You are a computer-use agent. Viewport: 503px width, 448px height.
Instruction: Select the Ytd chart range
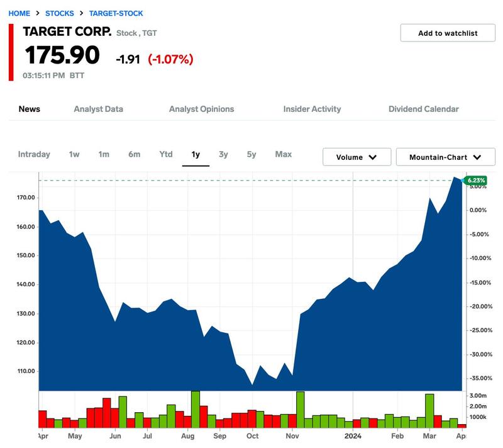[166, 154]
